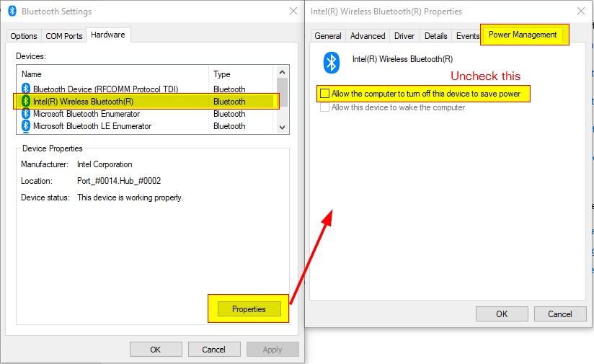Click the icon next to Microsoft Bluetooth Enumerator

(x=26, y=114)
